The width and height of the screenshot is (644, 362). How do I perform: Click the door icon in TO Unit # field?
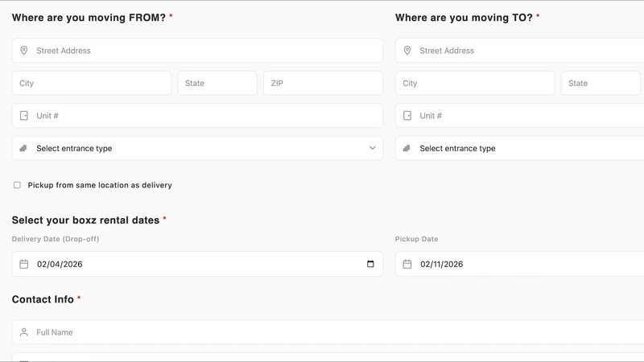point(407,116)
